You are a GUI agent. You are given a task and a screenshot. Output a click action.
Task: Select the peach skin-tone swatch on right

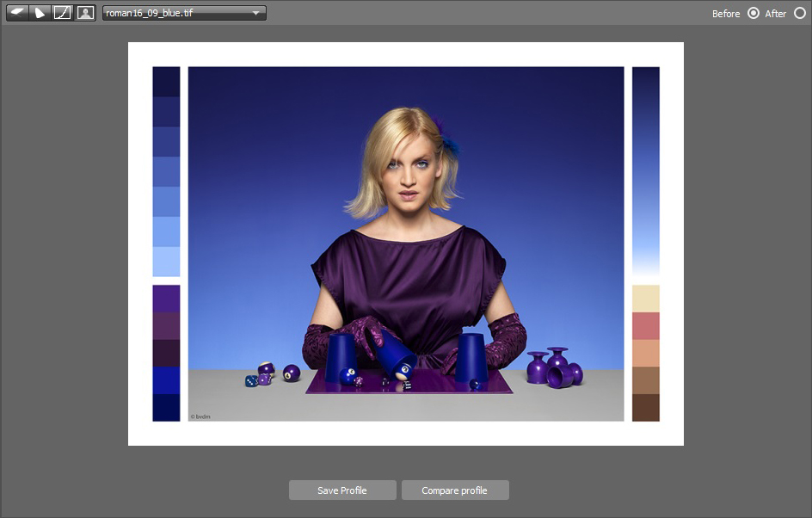645,353
